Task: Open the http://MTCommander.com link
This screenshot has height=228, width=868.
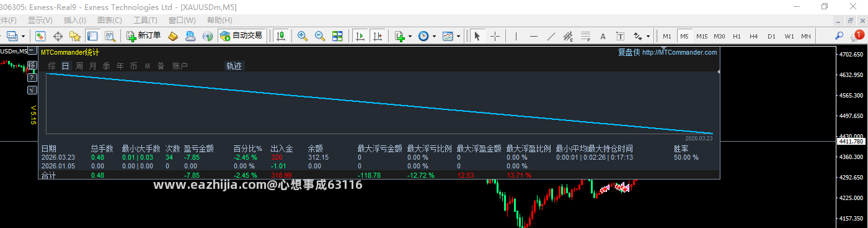Action: [x=680, y=52]
